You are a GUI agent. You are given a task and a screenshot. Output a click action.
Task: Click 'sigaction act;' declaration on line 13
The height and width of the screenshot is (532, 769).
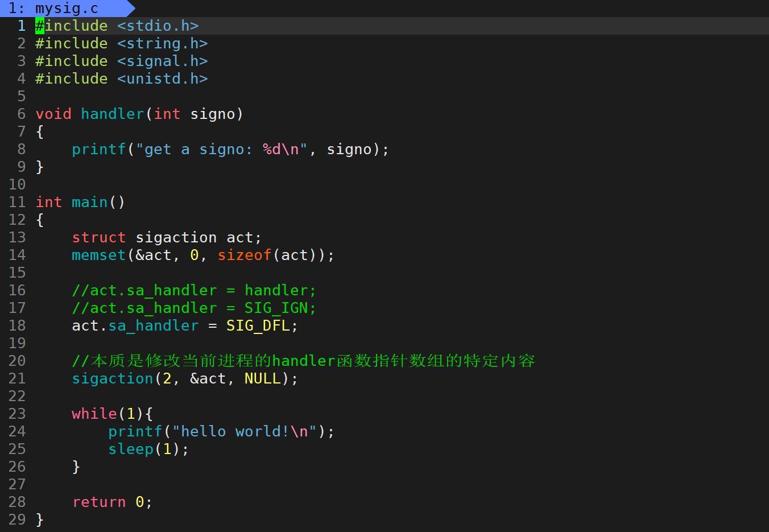pos(199,238)
